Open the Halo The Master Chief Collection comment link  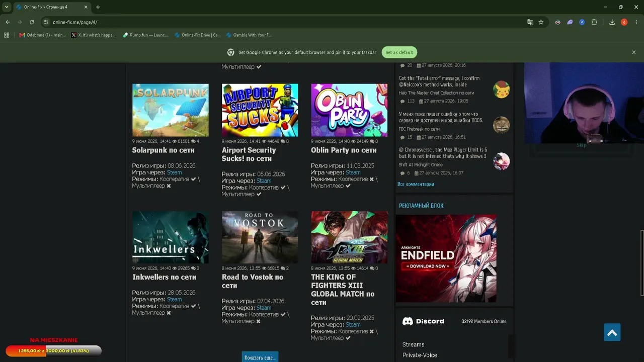pyautogui.click(x=437, y=93)
